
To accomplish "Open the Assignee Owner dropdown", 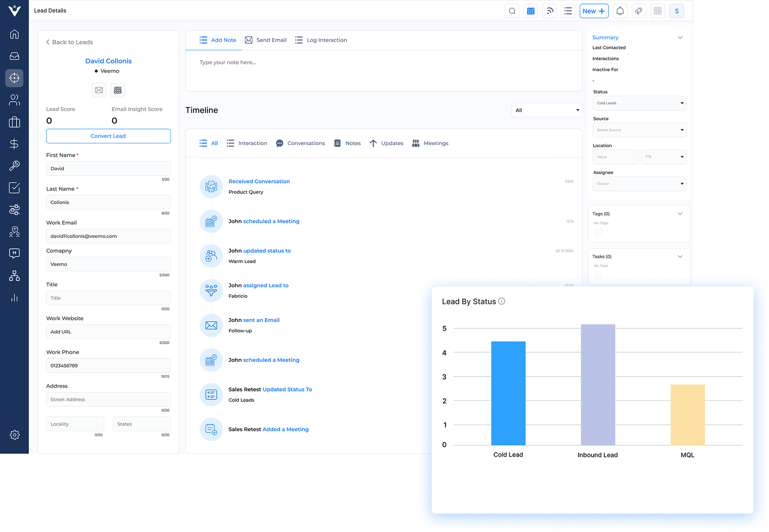I will click(640, 184).
